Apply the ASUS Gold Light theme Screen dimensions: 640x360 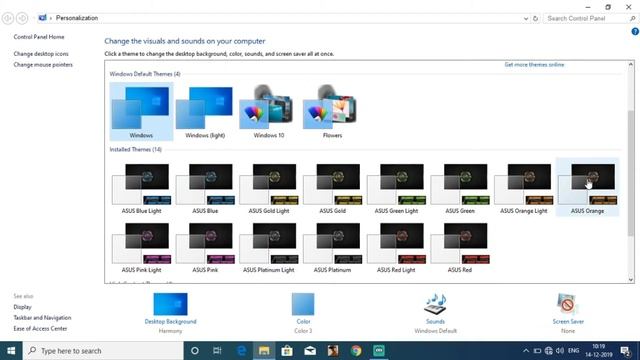pyautogui.click(x=269, y=188)
